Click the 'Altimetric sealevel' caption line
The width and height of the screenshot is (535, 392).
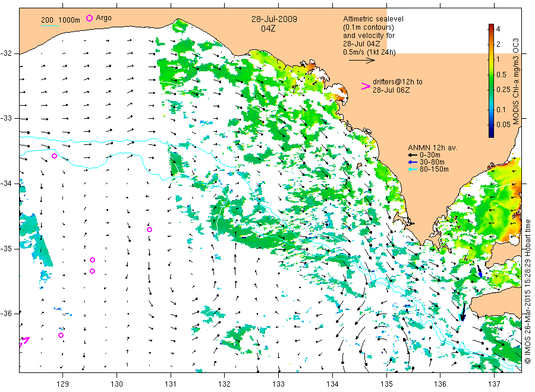click(x=373, y=19)
